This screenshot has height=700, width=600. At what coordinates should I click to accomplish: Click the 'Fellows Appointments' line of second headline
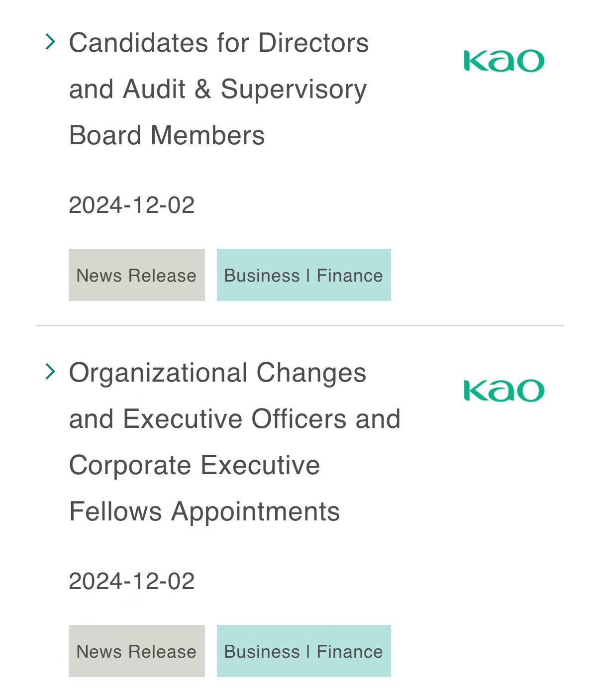coord(204,511)
